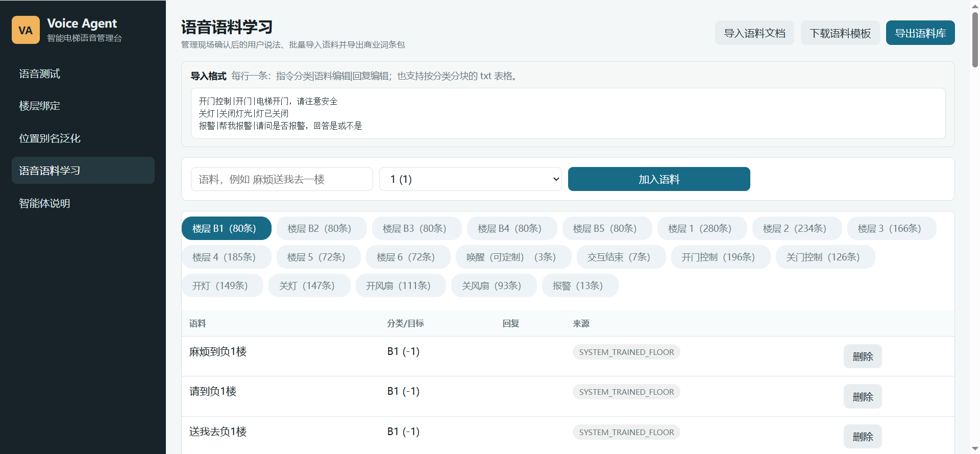Select the 开风扇 (111条) tab
This screenshot has height=454, width=980.
(x=401, y=285)
